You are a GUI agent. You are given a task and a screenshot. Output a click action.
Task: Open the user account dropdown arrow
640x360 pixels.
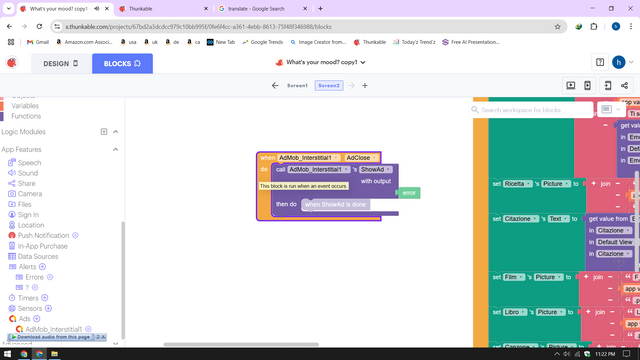tap(631, 62)
